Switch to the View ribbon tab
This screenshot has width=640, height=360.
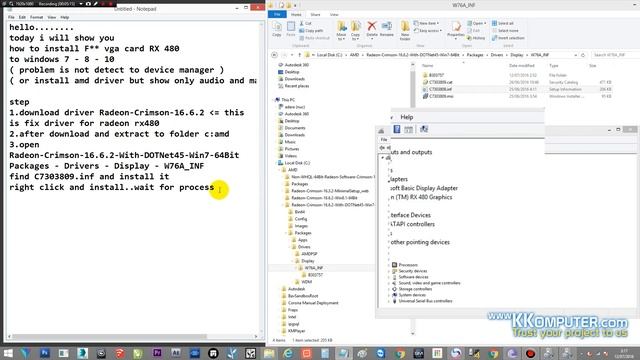point(334,14)
